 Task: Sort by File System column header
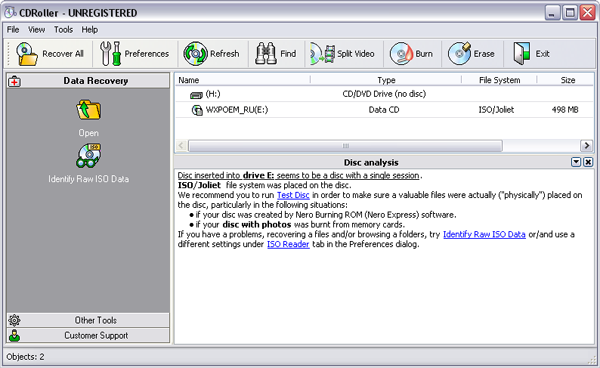click(x=499, y=80)
